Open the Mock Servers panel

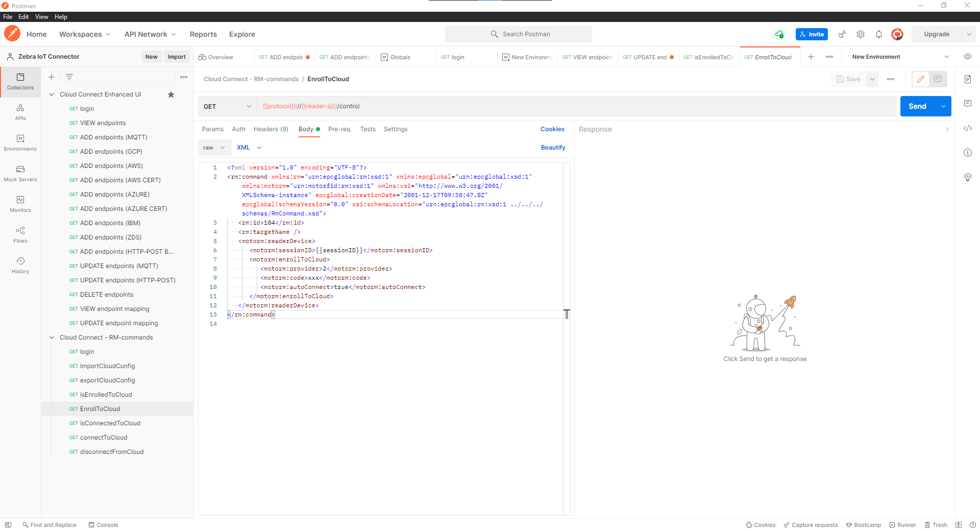(x=20, y=173)
